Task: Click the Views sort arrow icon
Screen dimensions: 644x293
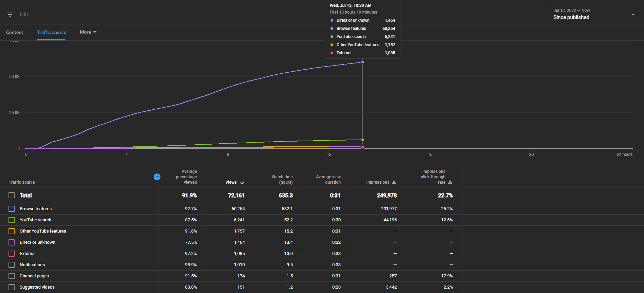Action: click(x=242, y=182)
